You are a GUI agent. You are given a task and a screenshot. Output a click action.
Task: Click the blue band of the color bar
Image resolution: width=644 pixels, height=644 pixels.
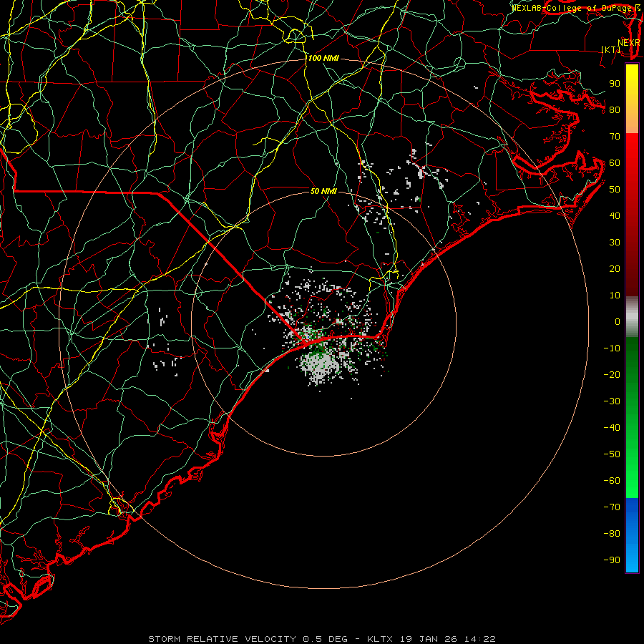pos(632,535)
